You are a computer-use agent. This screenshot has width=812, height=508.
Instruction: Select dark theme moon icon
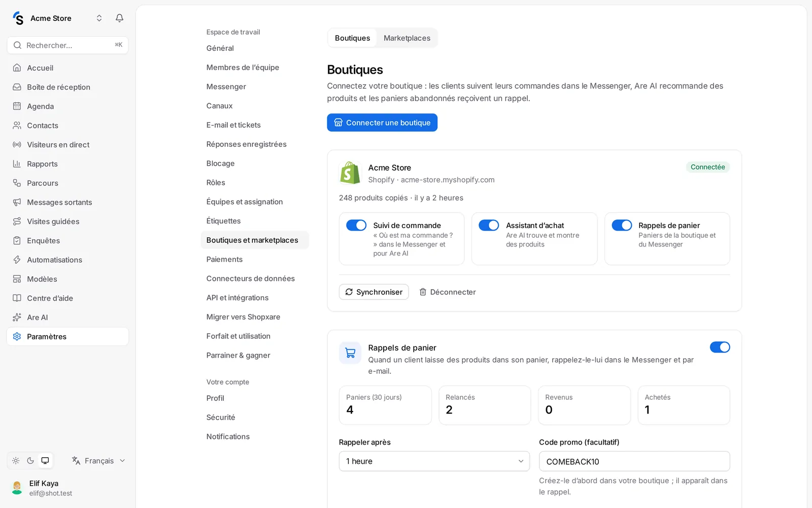tap(30, 461)
